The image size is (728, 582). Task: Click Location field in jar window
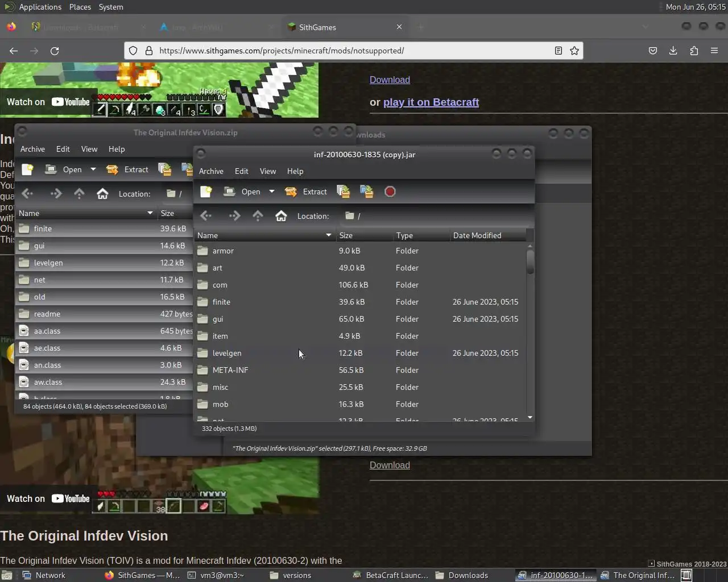[435, 216]
